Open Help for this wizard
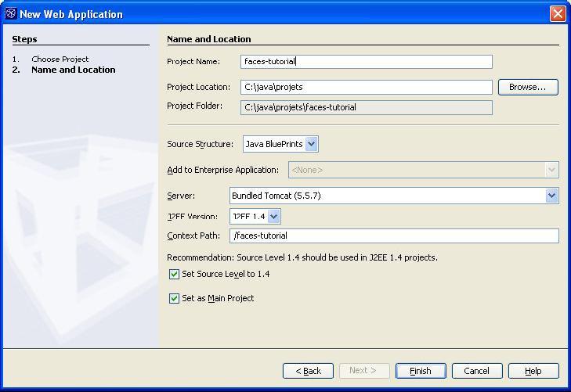571x392 pixels. (x=533, y=371)
